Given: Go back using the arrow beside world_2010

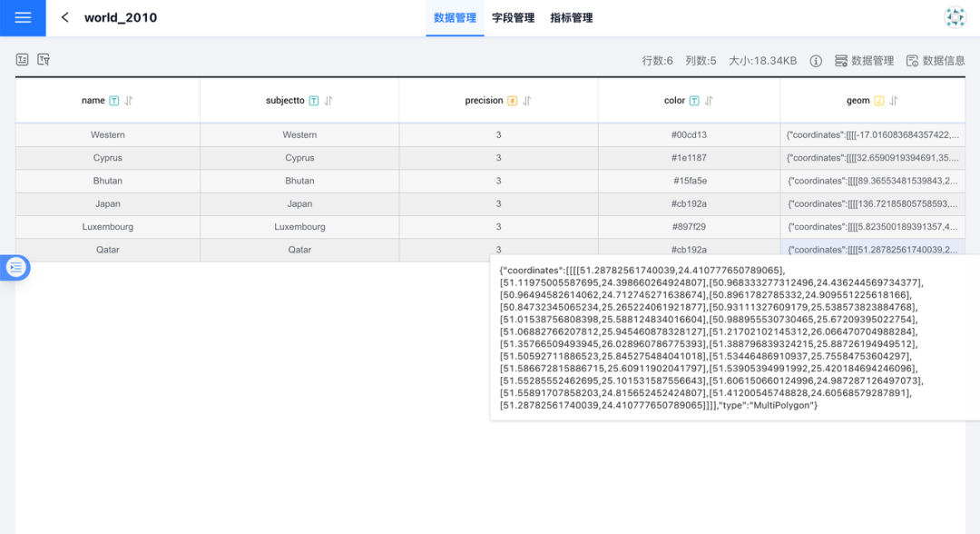Looking at the screenshot, I should tap(64, 17).
